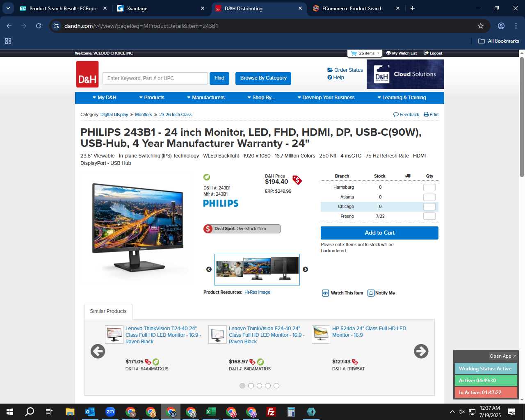Go to previous similar products
Screen dimensions: 525x420
98,351
